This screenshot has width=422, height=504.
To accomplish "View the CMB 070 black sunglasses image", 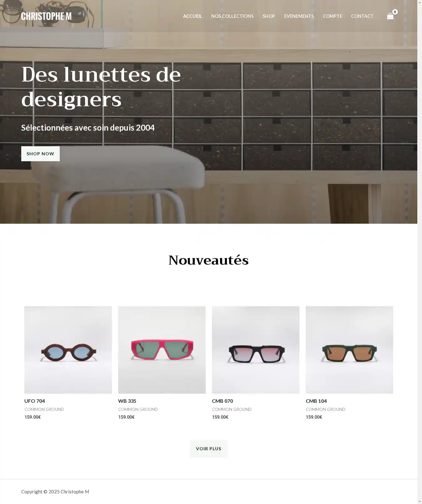I will [256, 350].
